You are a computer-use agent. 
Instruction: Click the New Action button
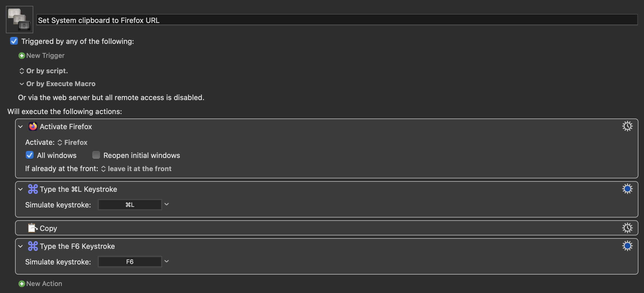point(40,283)
